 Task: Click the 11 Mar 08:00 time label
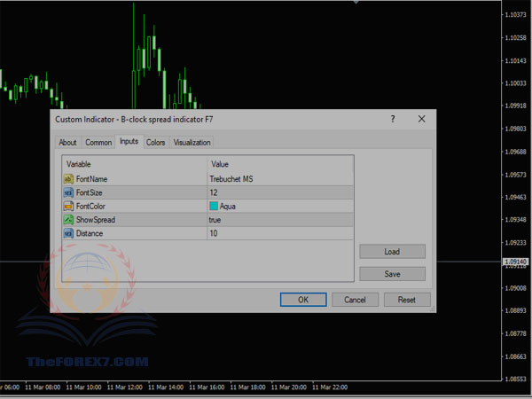click(x=43, y=387)
